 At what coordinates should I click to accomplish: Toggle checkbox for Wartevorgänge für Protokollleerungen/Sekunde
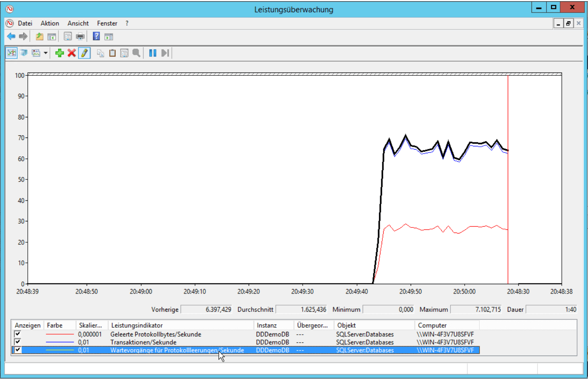click(x=18, y=350)
